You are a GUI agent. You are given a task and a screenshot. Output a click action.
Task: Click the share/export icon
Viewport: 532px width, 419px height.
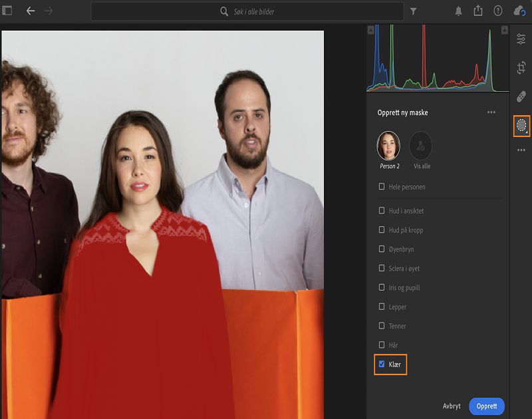(478, 11)
